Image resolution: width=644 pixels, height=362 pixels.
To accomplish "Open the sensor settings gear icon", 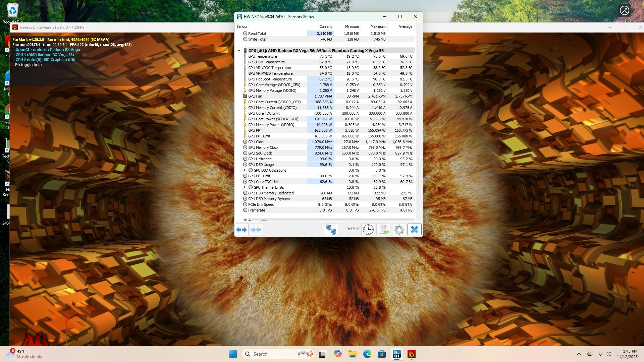I will click(399, 230).
